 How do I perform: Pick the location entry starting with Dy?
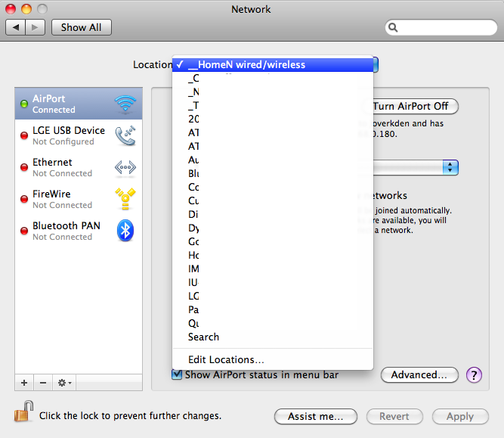pos(273,228)
